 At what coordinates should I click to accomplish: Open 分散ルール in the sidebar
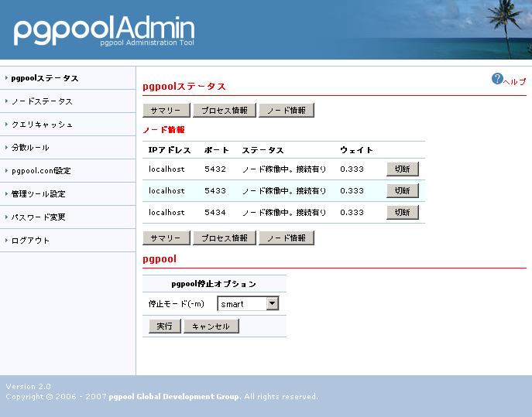(30, 148)
